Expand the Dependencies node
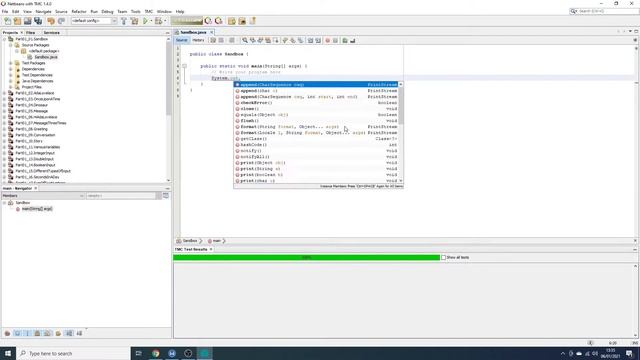The width and height of the screenshot is (640, 360). pos(11,69)
